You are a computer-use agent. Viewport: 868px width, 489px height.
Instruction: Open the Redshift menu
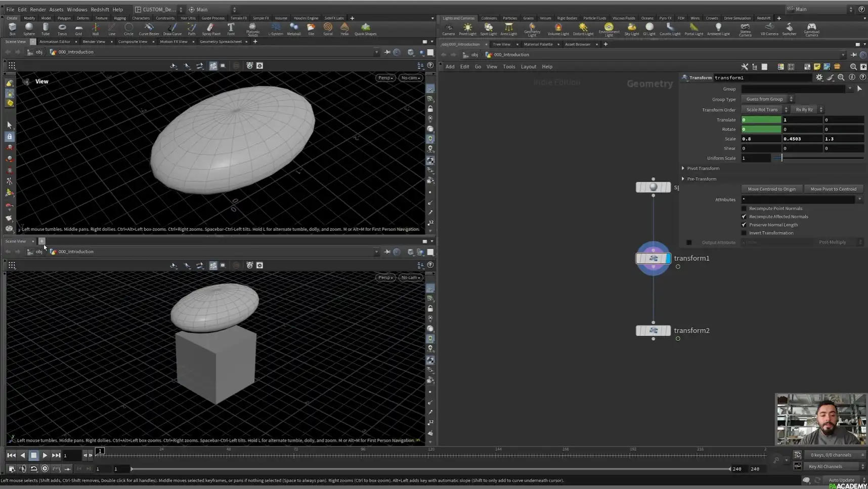click(100, 9)
